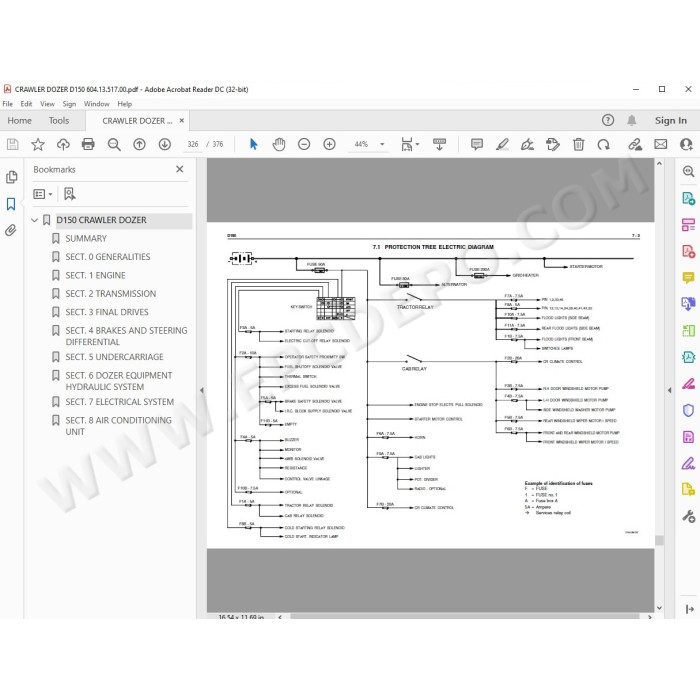Image resolution: width=700 pixels, height=700 pixels.
Task: Open the Protect shield tool in the right pane
Action: tap(688, 410)
